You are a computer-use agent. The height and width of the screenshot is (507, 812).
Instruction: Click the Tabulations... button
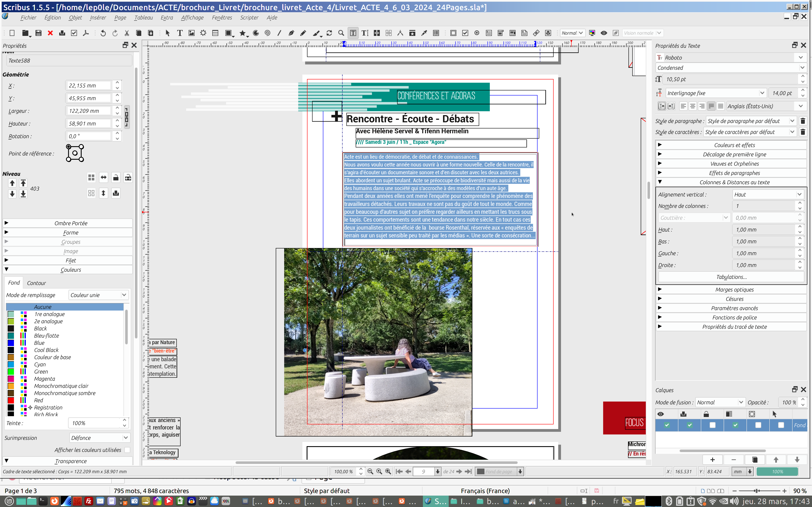pyautogui.click(x=731, y=277)
